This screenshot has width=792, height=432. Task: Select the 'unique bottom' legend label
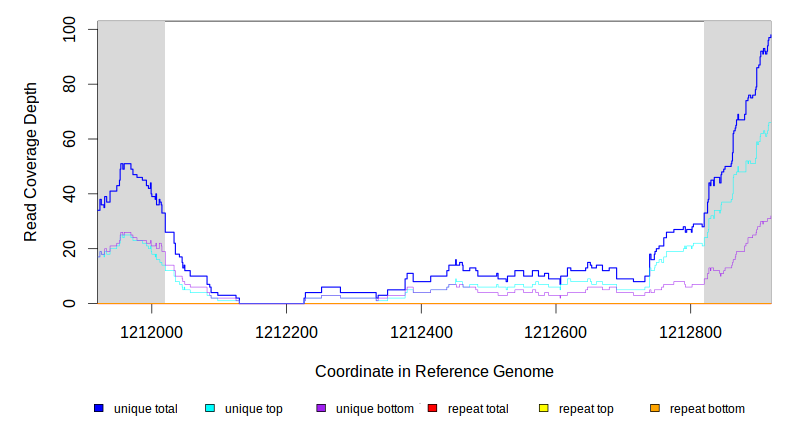[374, 409]
